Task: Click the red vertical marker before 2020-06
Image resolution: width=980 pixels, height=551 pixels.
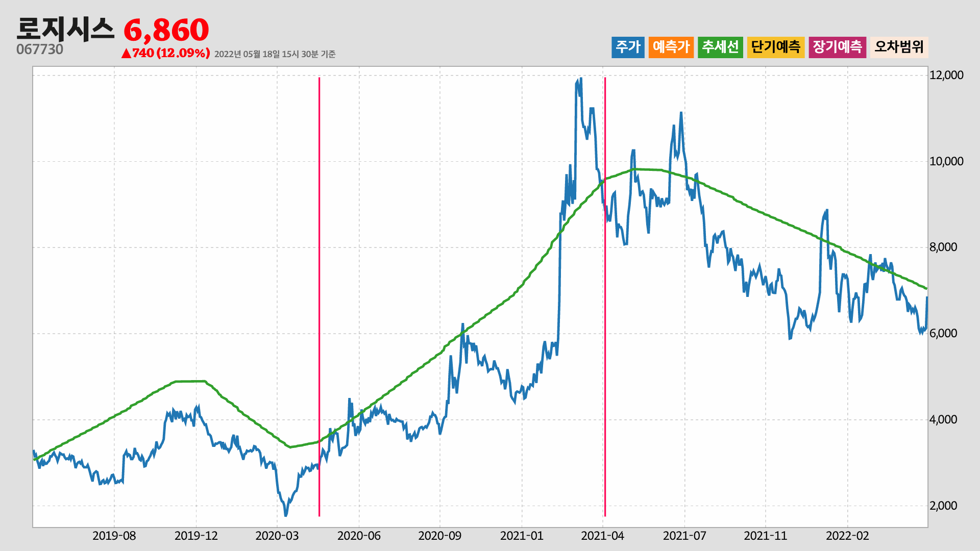Action: 319,297
